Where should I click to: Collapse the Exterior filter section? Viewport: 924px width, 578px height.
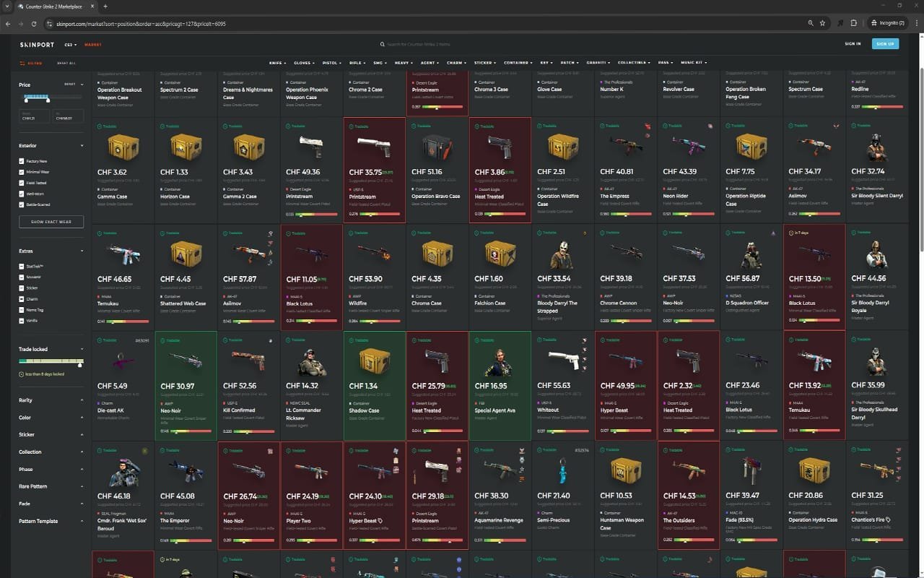point(51,146)
